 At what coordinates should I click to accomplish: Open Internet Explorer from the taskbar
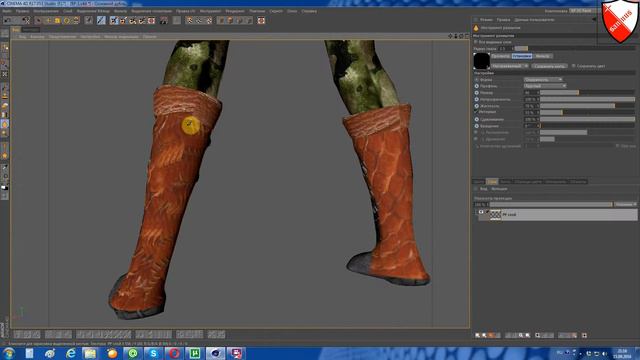pos(71,353)
